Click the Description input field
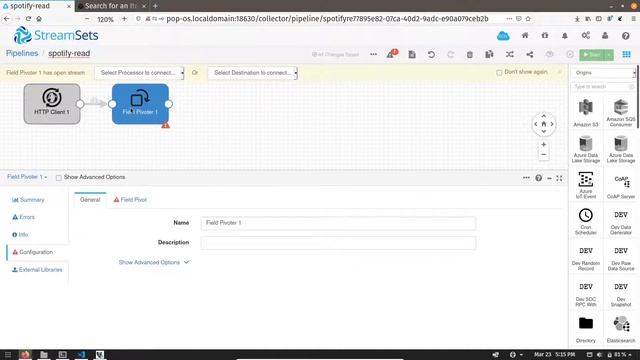This screenshot has width=640, height=360. (338, 242)
